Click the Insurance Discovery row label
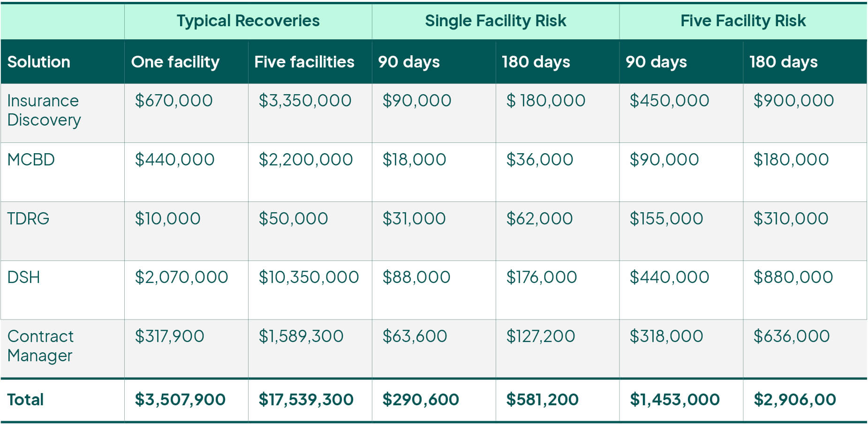868x424 pixels. pos(44,110)
